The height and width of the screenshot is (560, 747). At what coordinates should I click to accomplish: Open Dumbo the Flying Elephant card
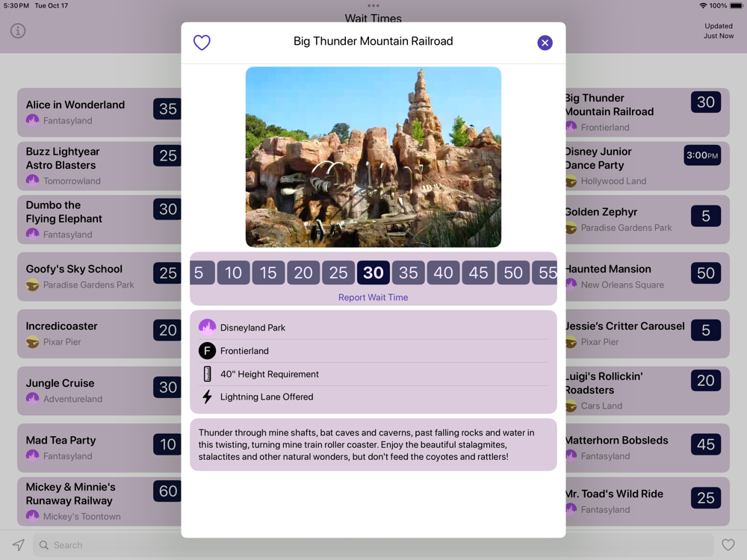(99, 220)
